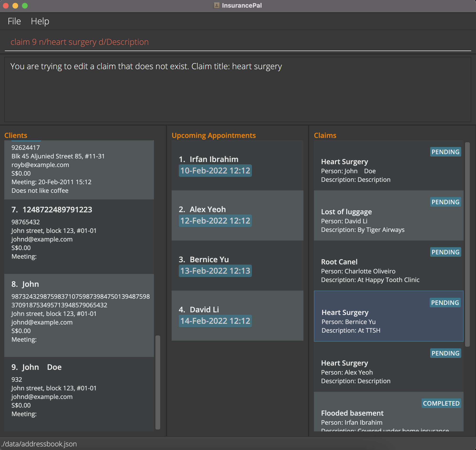The image size is (476, 450).
Task: Click the command input field
Action: (x=238, y=42)
